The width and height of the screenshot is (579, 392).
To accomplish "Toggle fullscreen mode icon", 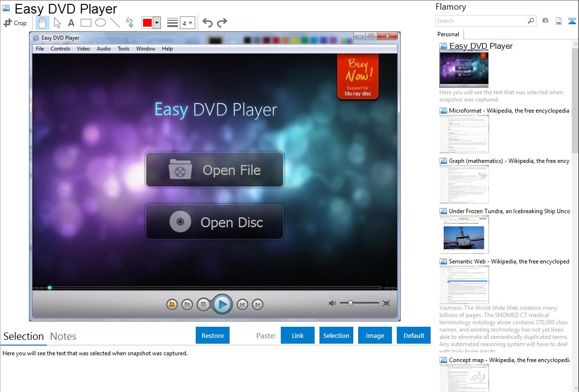I will (386, 304).
